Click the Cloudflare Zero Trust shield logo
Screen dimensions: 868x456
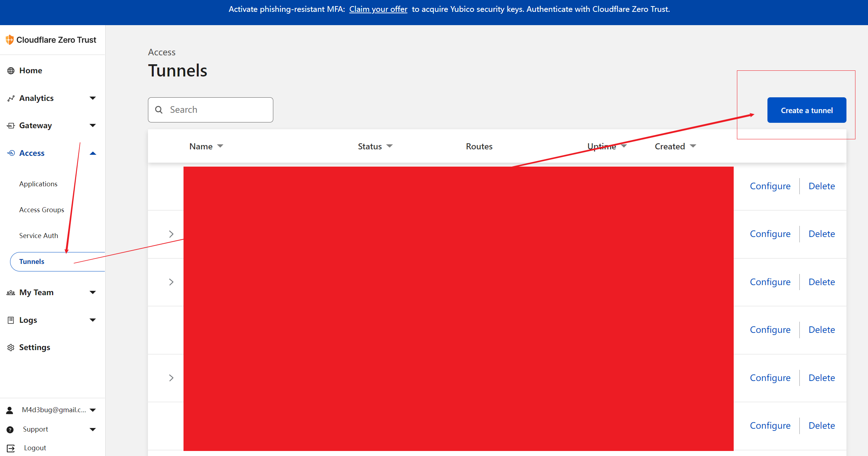(10, 40)
